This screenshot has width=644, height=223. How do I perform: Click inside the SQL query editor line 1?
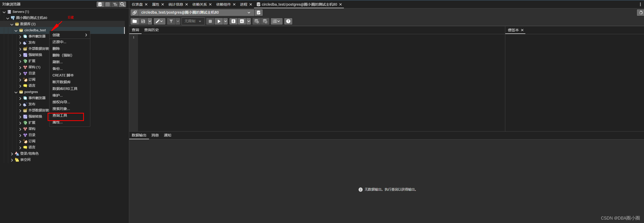pyautogui.click(x=321, y=38)
